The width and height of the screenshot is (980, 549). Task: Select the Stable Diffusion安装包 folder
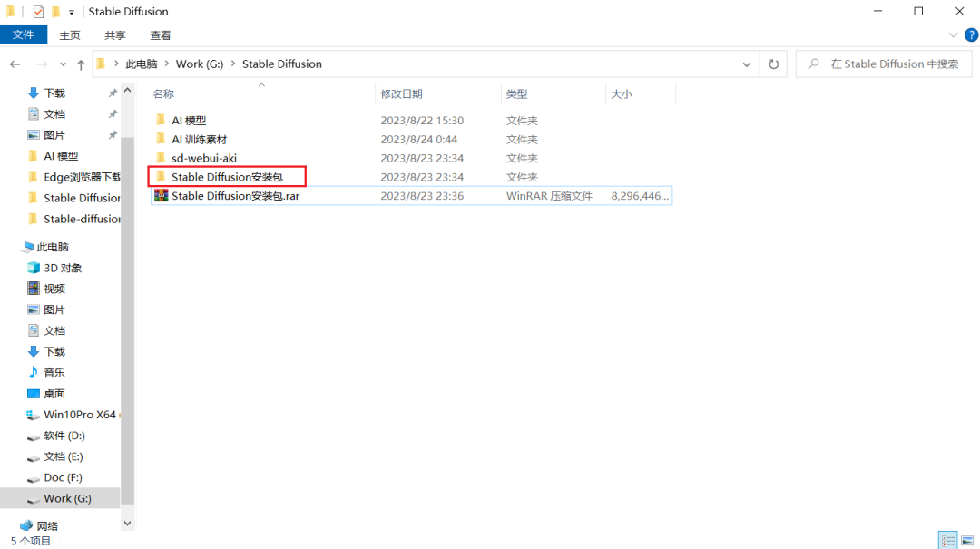tap(227, 177)
